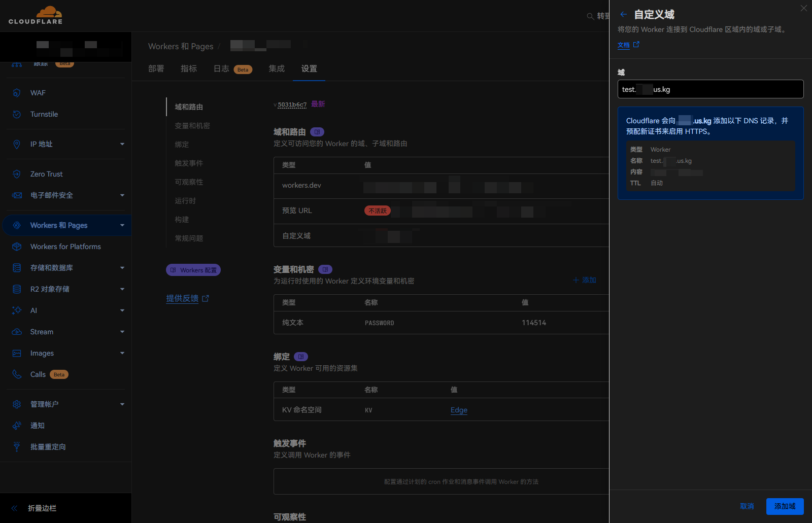Switch to the 指标 tab
812x523 pixels.
[188, 68]
